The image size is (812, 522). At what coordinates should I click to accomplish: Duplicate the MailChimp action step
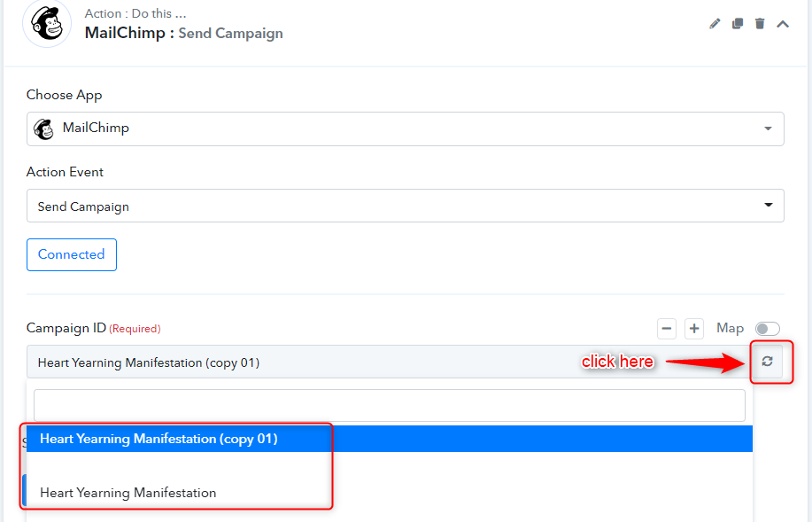click(738, 23)
